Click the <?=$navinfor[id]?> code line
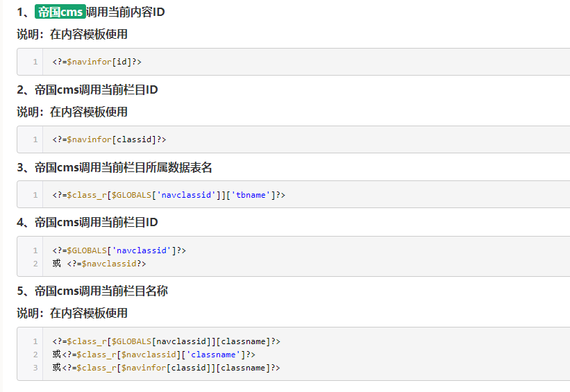This screenshot has height=392, width=570. [97, 62]
